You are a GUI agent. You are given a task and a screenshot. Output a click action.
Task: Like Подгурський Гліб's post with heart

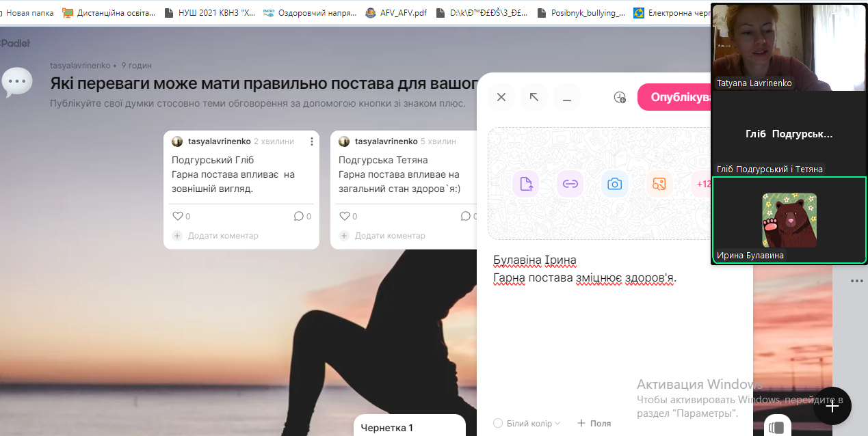pos(178,216)
